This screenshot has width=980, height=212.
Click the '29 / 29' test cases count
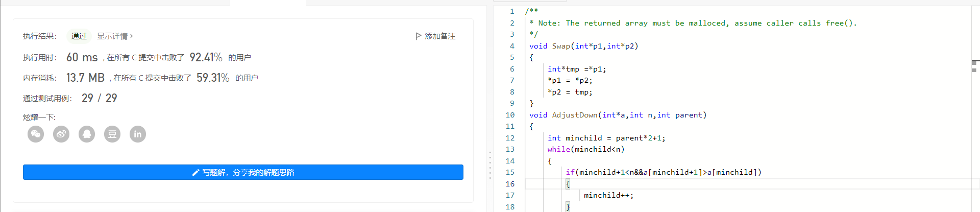[99, 98]
